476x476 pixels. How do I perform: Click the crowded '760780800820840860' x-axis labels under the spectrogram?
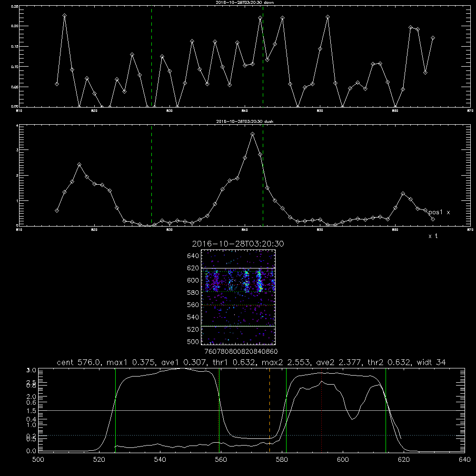(x=241, y=352)
